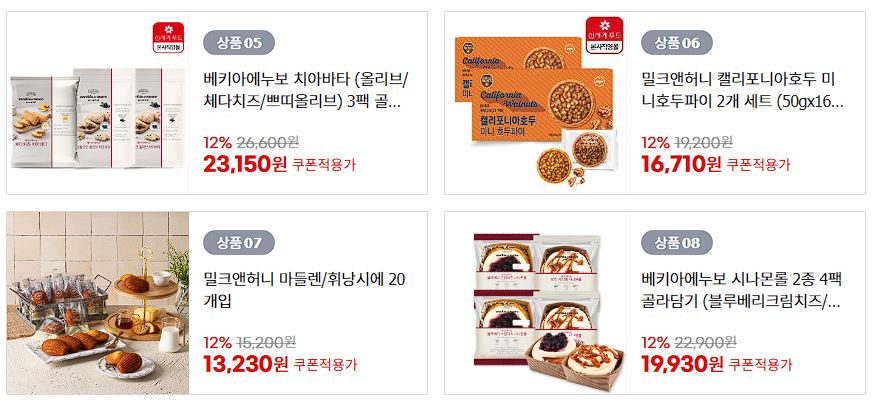The width and height of the screenshot is (876, 404).
Task: Click the 19,930원 coupon price
Action: tap(682, 364)
